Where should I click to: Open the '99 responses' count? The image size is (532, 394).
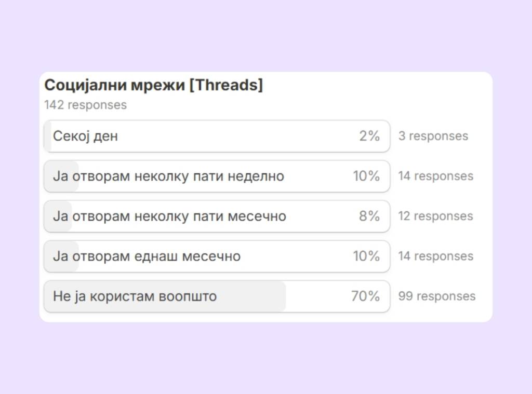pyautogui.click(x=436, y=296)
